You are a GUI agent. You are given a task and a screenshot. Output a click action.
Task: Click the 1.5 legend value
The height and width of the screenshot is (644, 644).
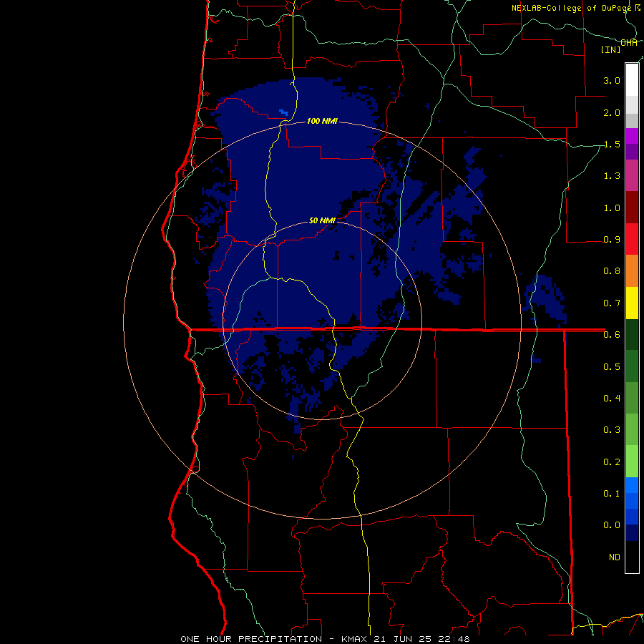coord(612,144)
